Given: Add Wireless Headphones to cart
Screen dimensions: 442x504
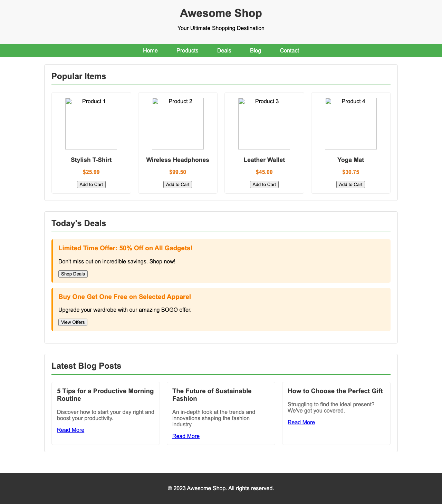Looking at the screenshot, I should tap(177, 184).
